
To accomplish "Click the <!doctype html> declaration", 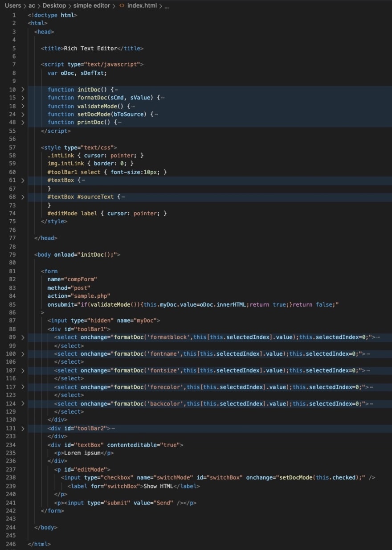I will coord(53,15).
